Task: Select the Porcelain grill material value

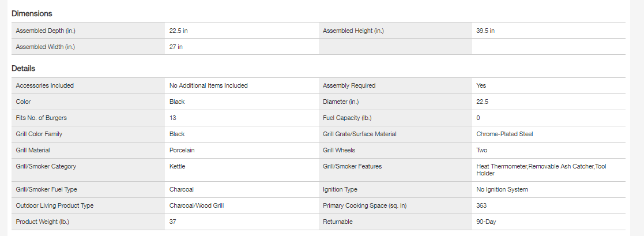Action: (182, 150)
